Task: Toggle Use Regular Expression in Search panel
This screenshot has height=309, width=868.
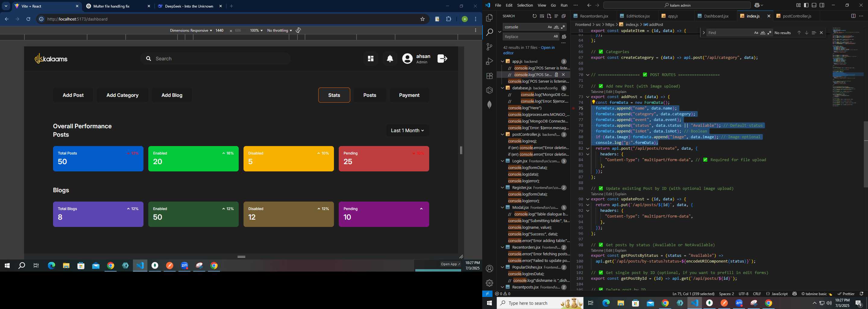Action: (563, 27)
